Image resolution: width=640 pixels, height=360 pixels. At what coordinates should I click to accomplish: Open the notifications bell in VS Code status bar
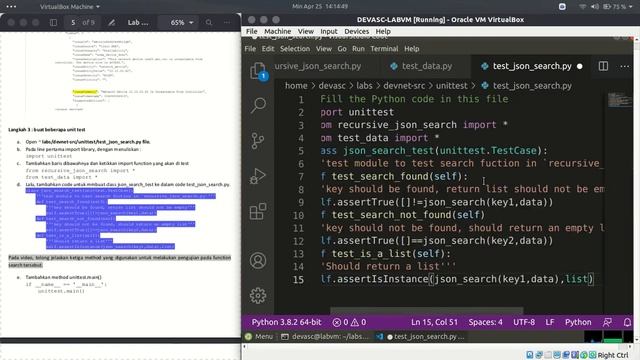627,322
